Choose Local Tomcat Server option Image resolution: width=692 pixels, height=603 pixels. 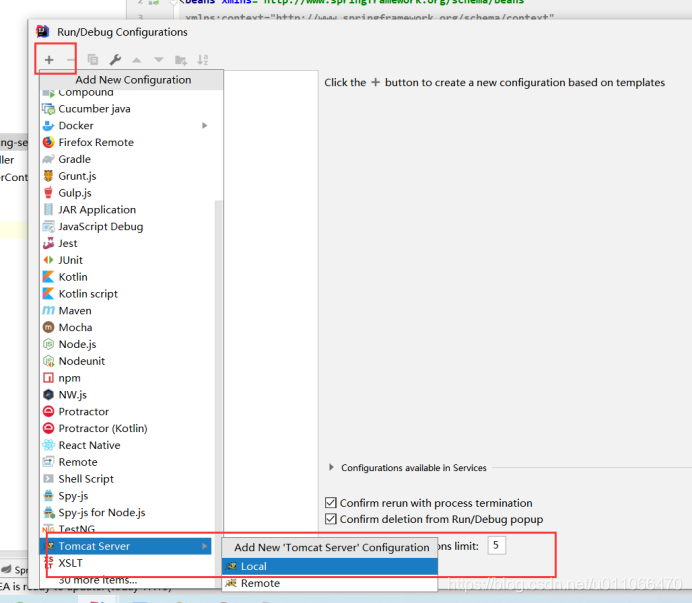[x=330, y=566]
